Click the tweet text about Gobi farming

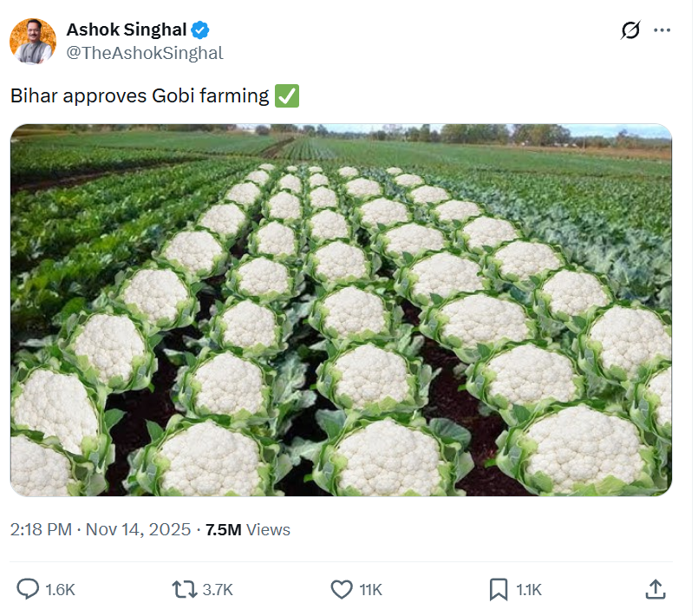click(140, 95)
